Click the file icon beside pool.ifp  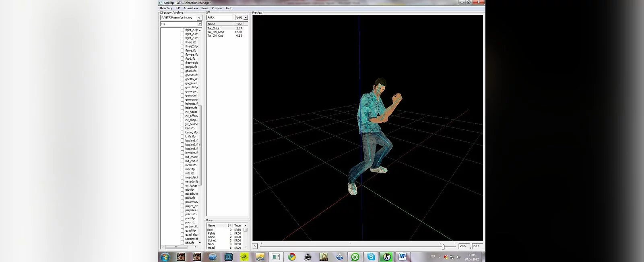point(182,218)
